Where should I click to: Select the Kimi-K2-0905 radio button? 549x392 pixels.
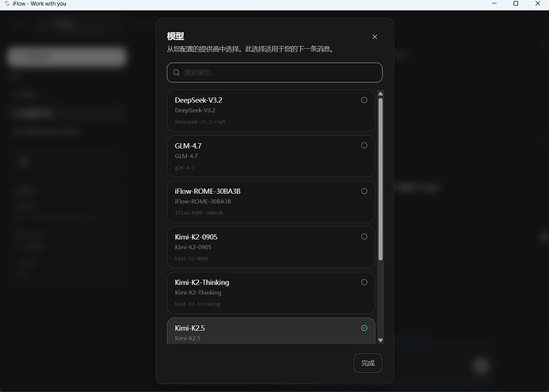coord(364,237)
